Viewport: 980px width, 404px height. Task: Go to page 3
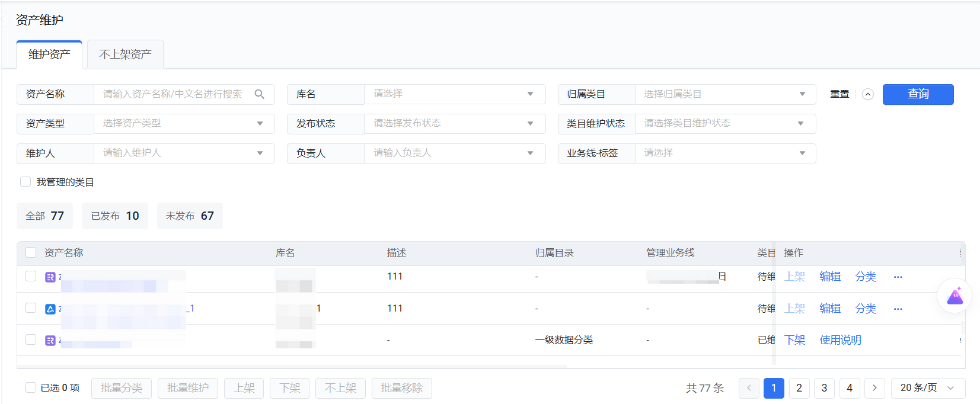coord(824,388)
